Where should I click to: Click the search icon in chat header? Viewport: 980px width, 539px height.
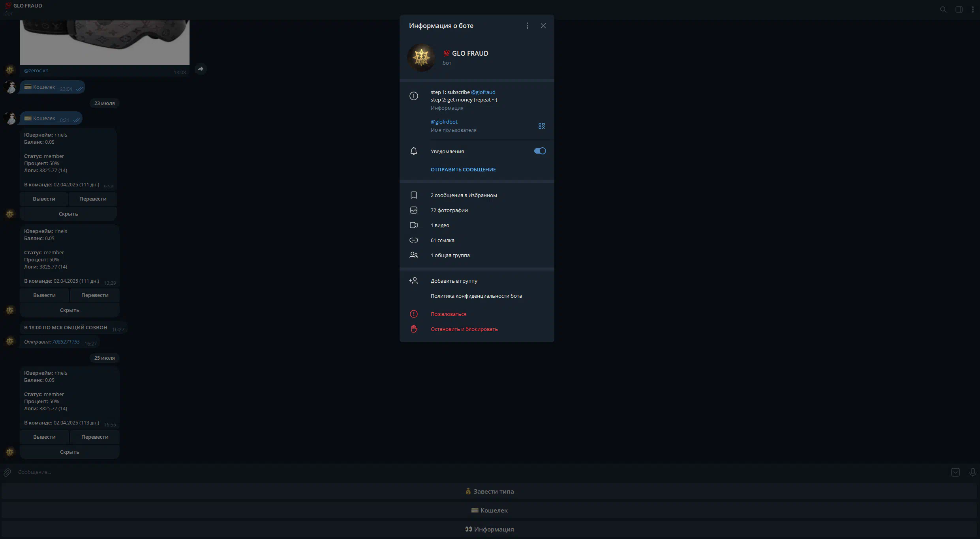click(x=943, y=9)
